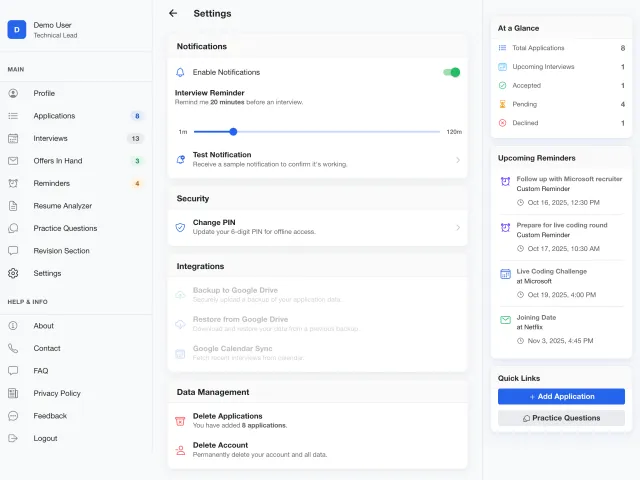The width and height of the screenshot is (640, 480).
Task: Click the Upcoming Interviews stat row
Action: tap(561, 67)
